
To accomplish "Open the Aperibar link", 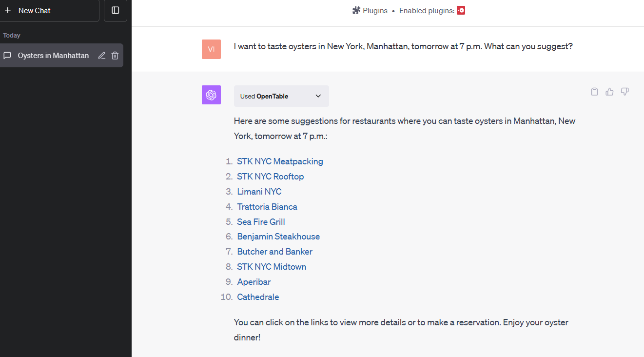I will [254, 282].
